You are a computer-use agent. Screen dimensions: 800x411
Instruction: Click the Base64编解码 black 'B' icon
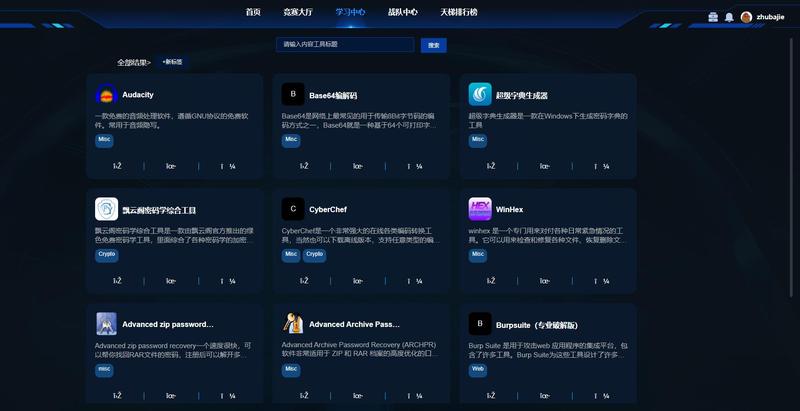click(x=293, y=94)
